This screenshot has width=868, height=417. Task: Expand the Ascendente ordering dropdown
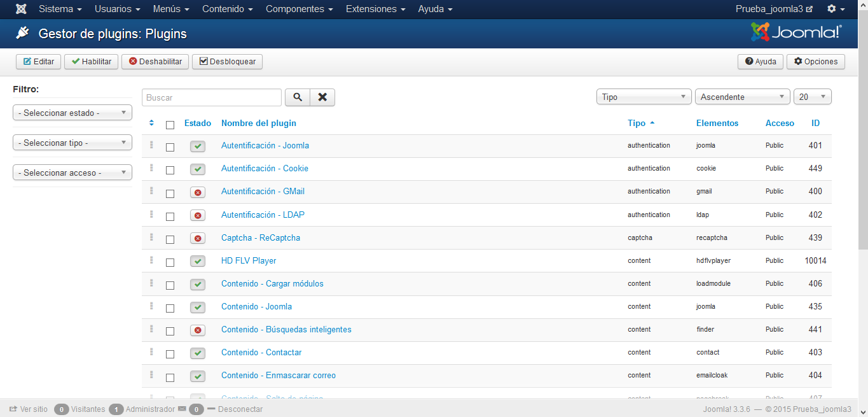click(742, 97)
